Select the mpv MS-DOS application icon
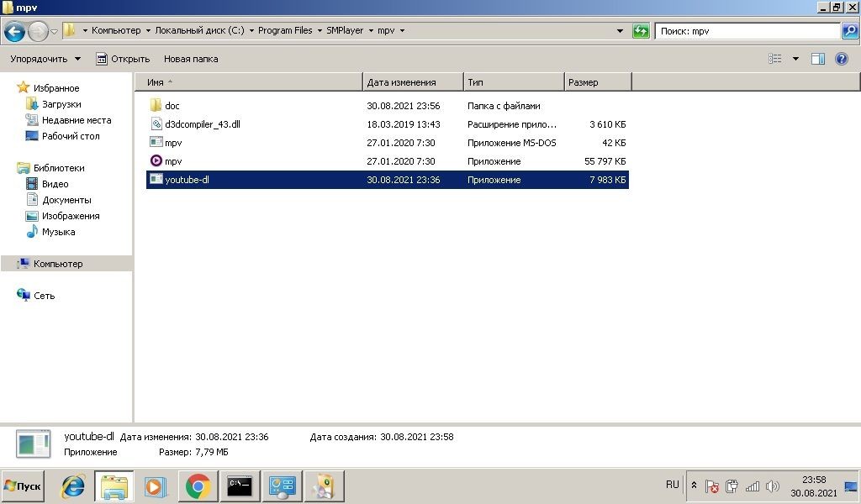 click(156, 142)
